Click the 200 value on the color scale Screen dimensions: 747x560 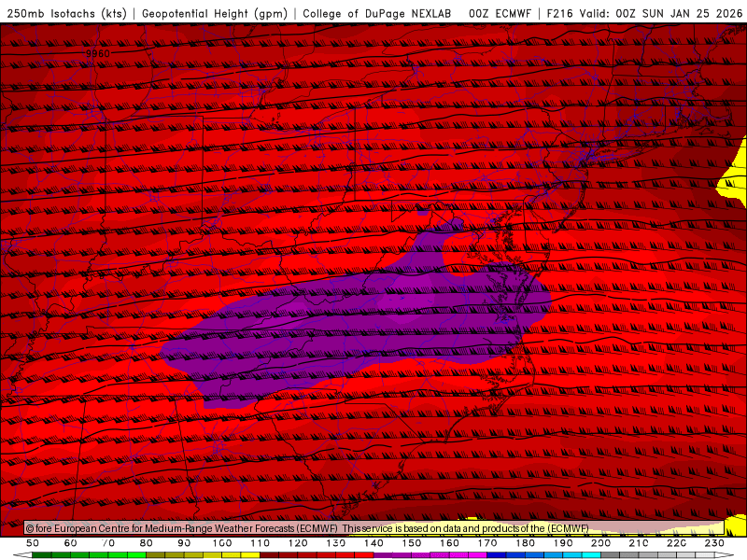point(601,543)
